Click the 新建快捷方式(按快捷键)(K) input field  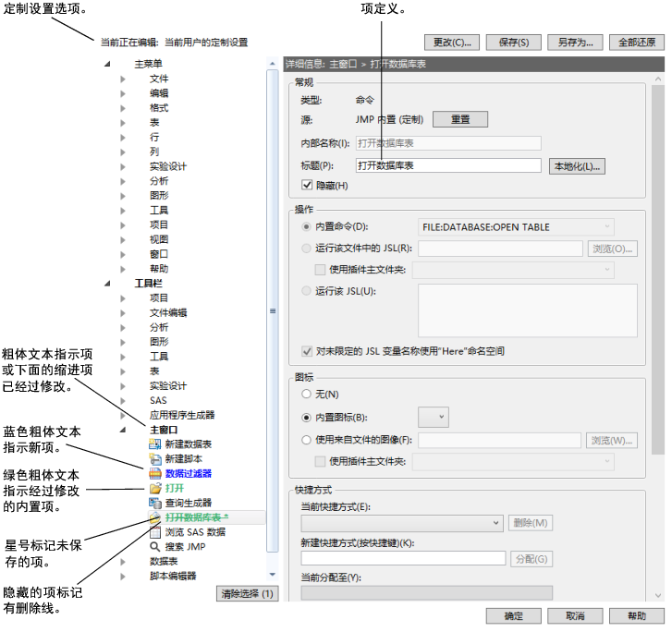coord(403,558)
